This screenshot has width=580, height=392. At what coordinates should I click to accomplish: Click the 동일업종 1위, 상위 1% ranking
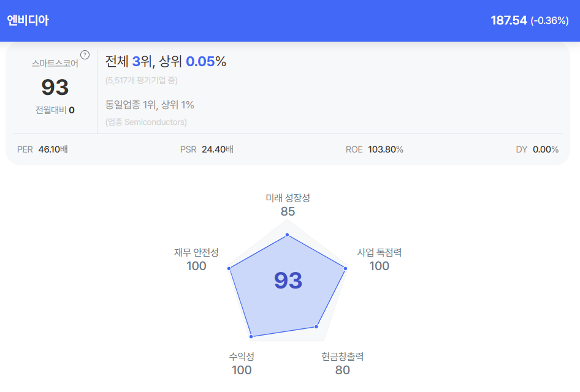[150, 105]
